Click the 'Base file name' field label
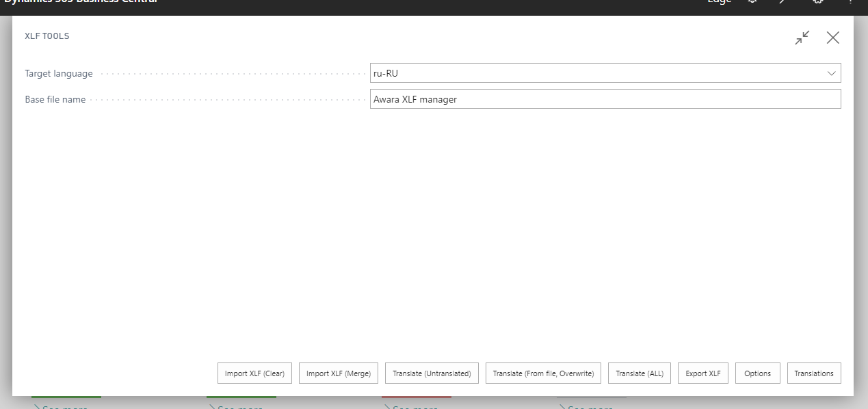 [55, 100]
